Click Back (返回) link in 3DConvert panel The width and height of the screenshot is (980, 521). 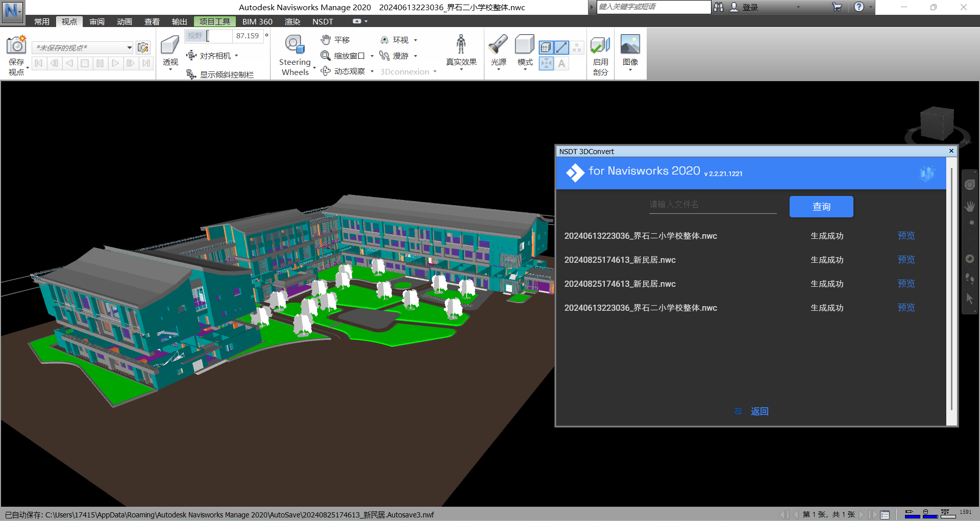point(759,411)
